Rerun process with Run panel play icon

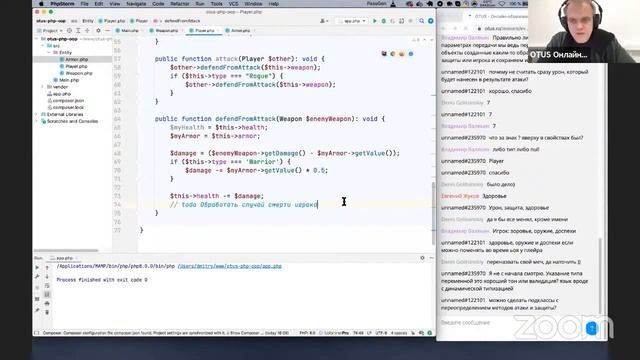tap(37, 267)
